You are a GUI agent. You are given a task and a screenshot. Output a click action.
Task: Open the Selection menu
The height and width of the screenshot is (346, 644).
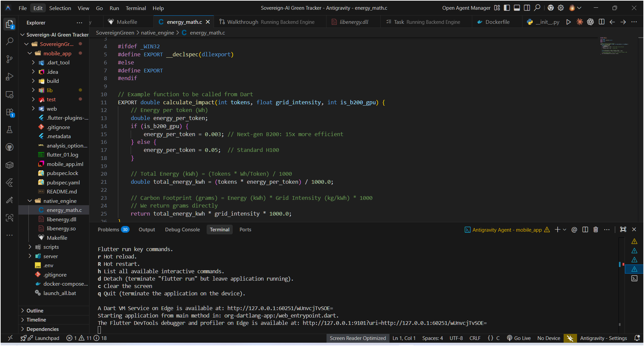tap(60, 8)
